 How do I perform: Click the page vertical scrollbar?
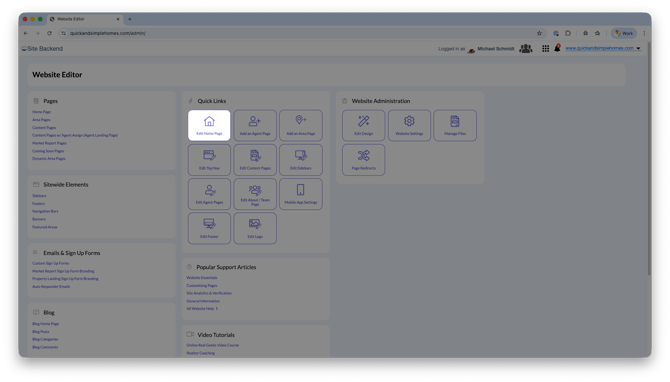(649, 158)
